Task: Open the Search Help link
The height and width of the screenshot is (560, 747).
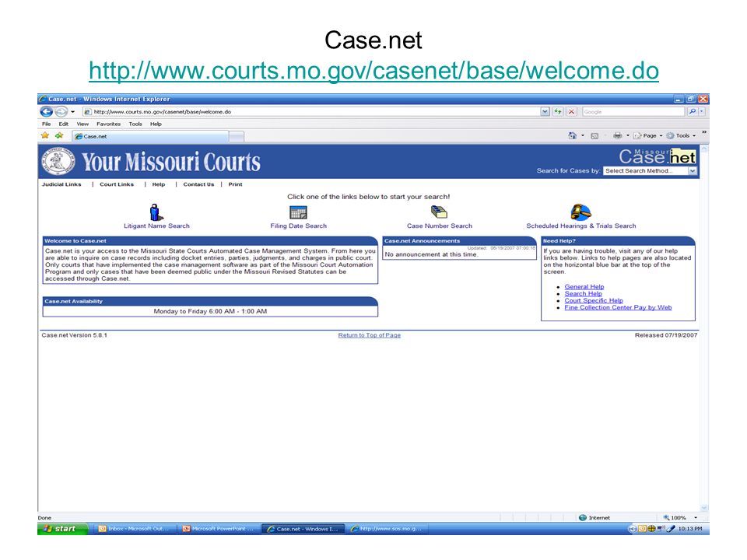Action: tap(583, 293)
